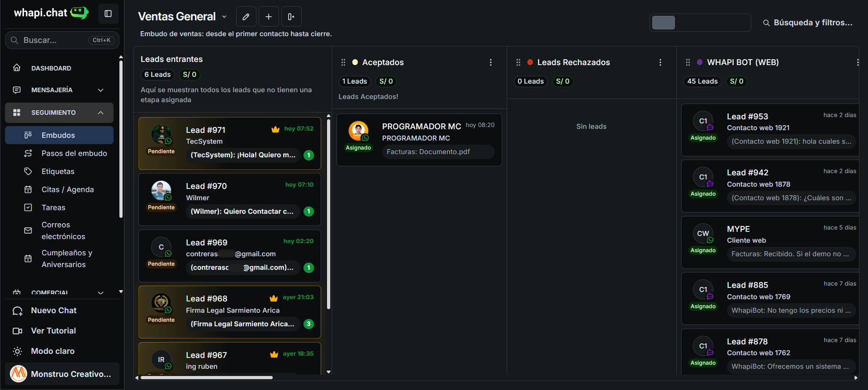This screenshot has height=390, width=868.
Task: Click the board horizontal scrollbar
Action: 207,377
